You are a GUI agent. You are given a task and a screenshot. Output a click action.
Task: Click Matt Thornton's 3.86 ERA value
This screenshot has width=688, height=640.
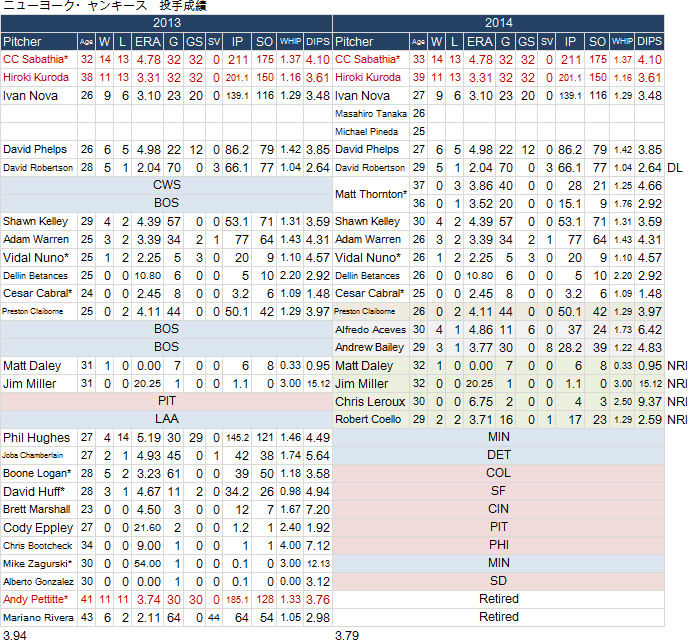(x=480, y=186)
